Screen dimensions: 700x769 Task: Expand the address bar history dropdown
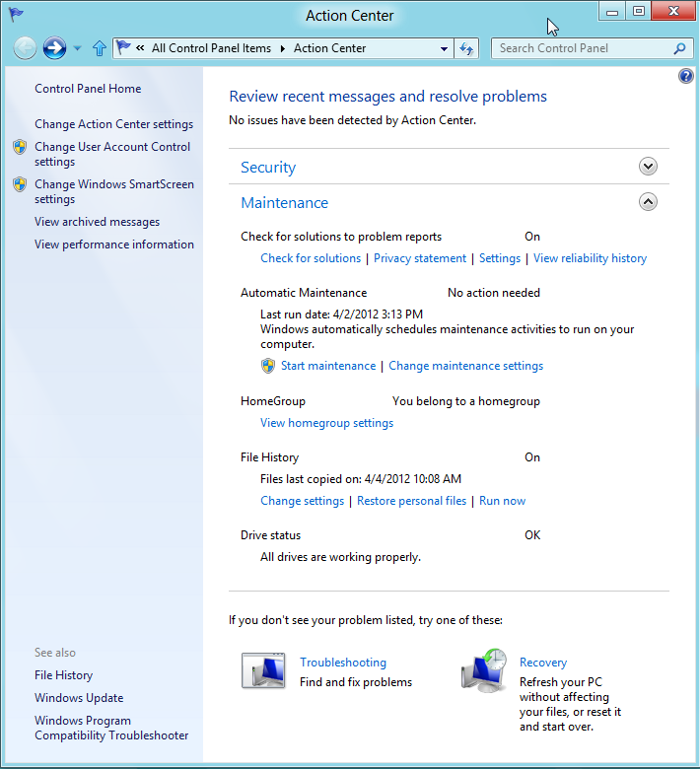pos(444,48)
